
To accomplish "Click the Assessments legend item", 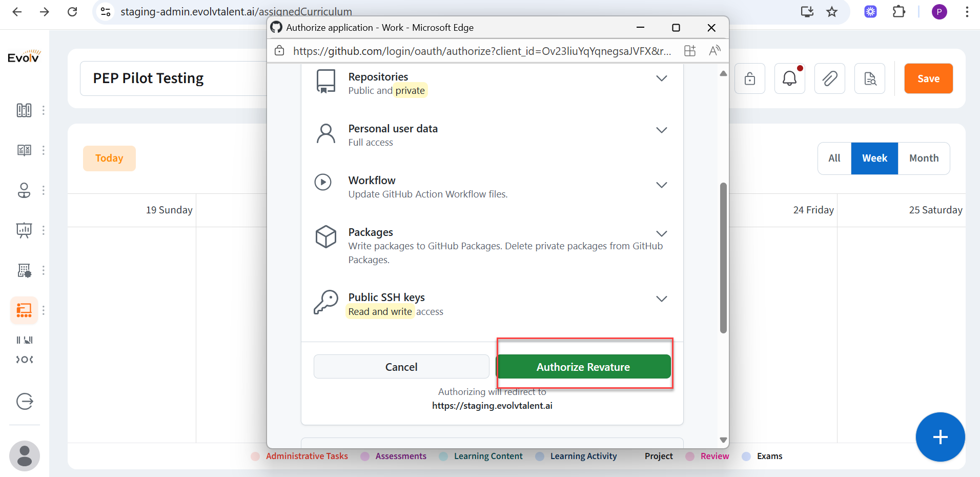I will [394, 456].
